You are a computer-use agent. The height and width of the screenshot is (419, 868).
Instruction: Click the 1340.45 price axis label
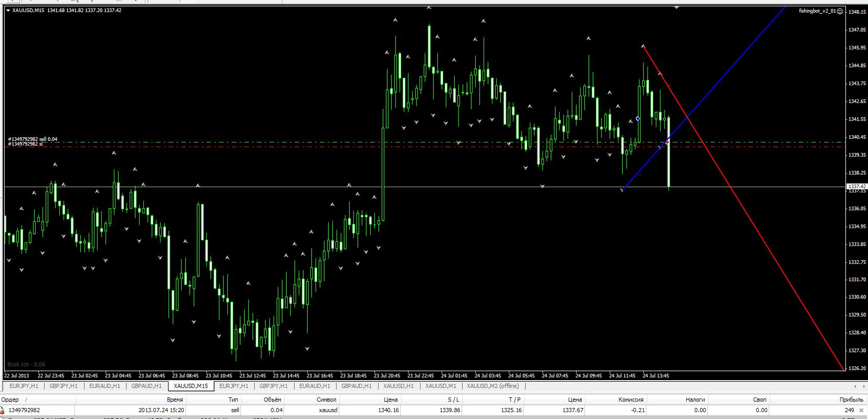[x=857, y=137]
